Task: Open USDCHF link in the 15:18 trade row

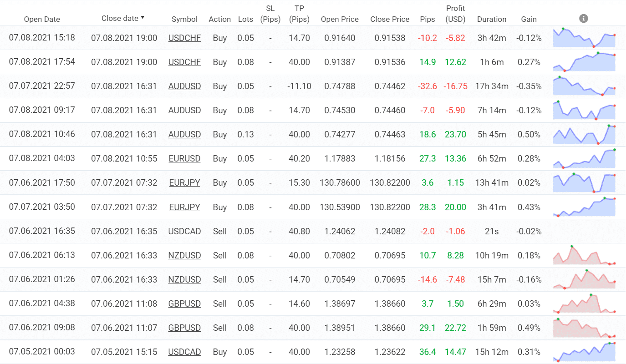Action: click(x=184, y=38)
